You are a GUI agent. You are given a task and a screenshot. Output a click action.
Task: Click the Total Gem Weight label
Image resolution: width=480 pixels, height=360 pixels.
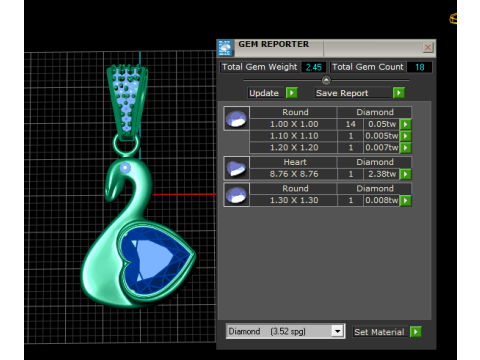click(x=259, y=67)
